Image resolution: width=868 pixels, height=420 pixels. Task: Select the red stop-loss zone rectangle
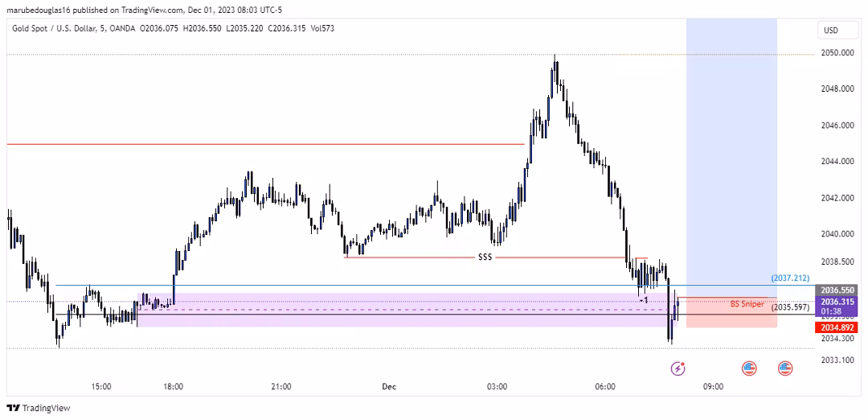[x=731, y=319]
